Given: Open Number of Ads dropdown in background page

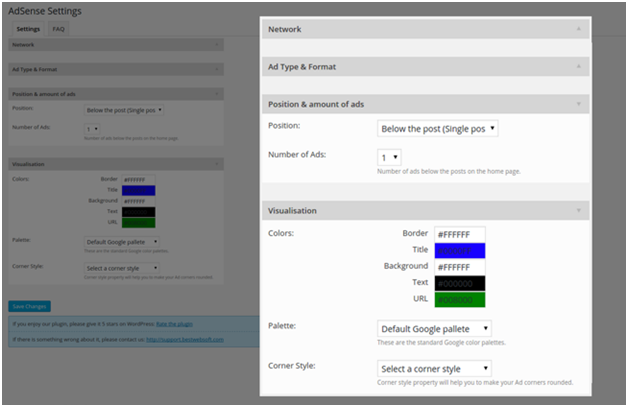Looking at the screenshot, I should (x=92, y=129).
